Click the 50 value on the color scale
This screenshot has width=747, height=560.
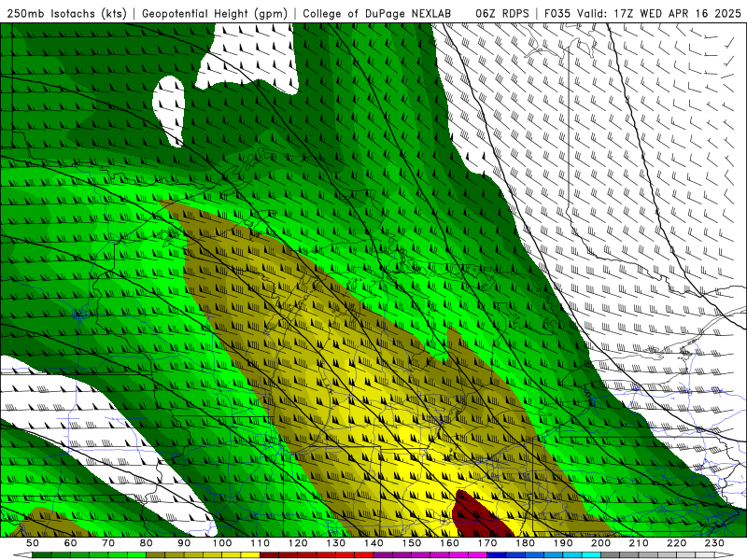(33, 543)
